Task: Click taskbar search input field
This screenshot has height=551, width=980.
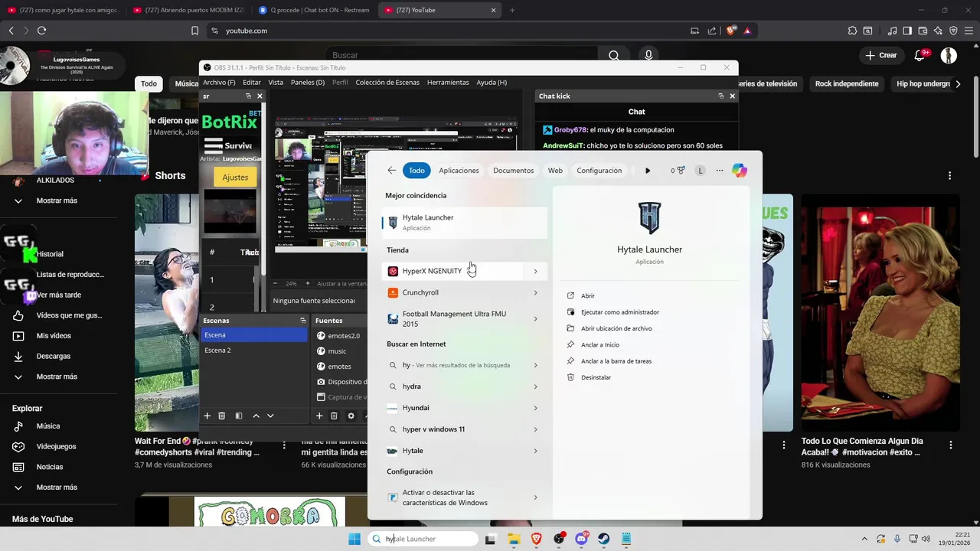Action: coord(423,539)
